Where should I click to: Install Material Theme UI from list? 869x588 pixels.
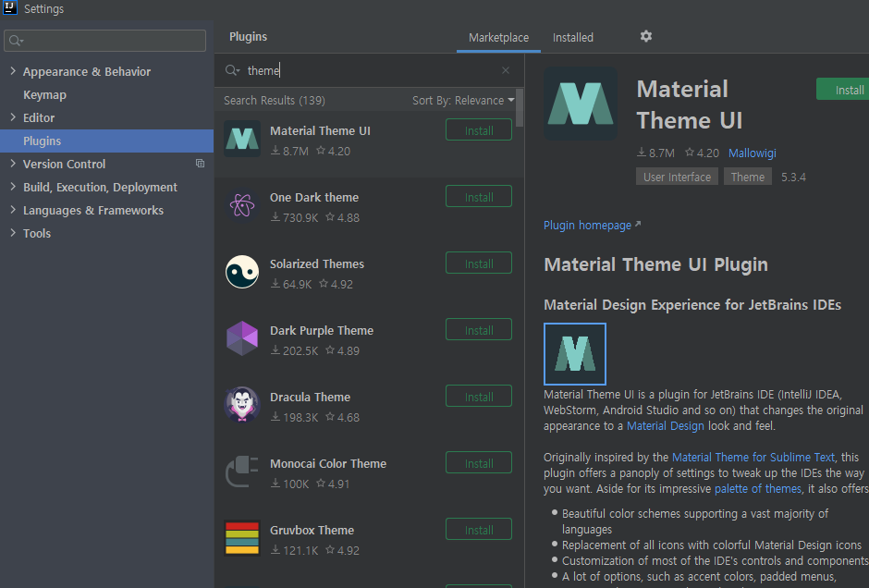(478, 130)
